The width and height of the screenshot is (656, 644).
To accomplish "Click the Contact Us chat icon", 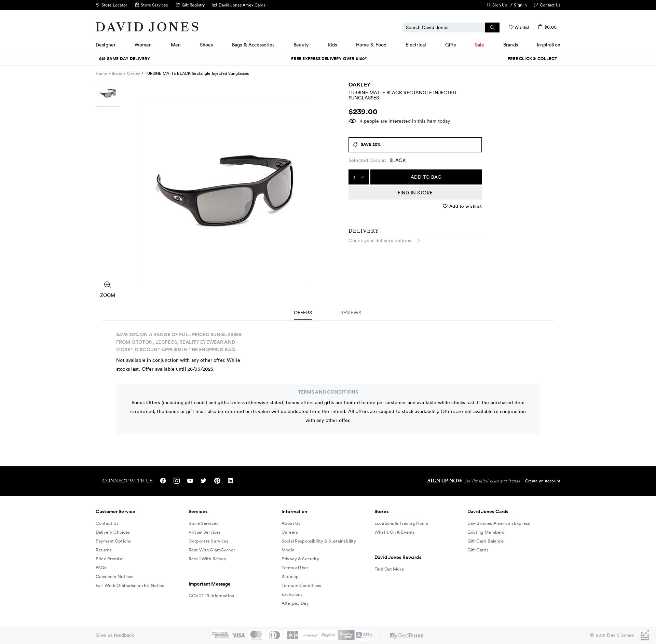I will coord(536,5).
